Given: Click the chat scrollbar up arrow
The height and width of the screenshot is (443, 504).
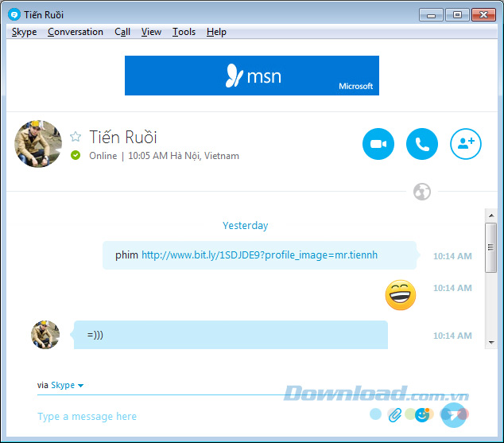Looking at the screenshot, I should (490, 216).
